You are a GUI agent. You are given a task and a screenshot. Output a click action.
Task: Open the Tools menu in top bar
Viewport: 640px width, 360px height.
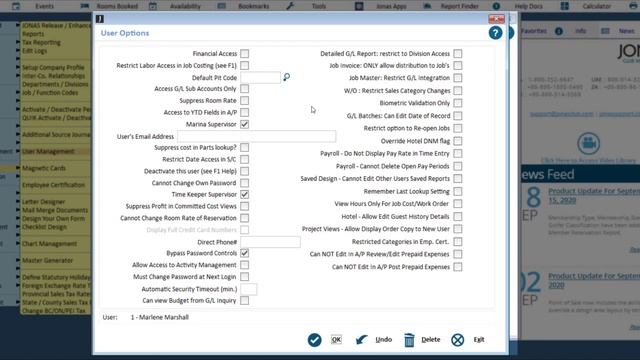[319, 6]
